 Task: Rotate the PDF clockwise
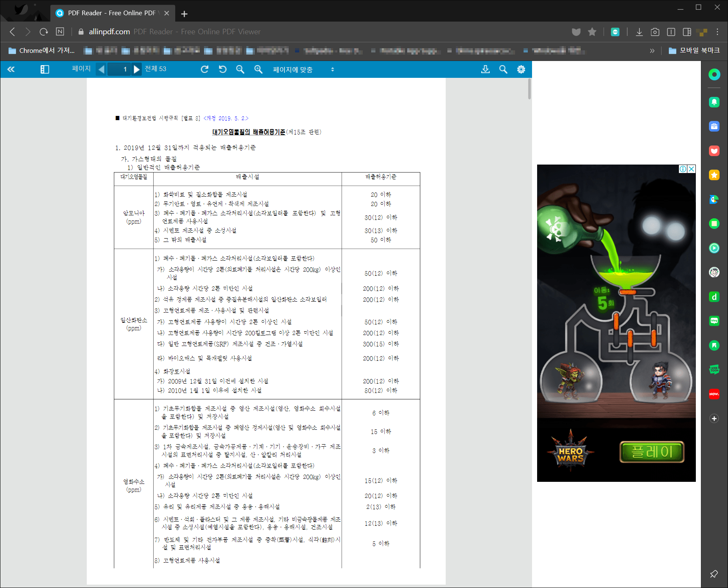tap(204, 69)
